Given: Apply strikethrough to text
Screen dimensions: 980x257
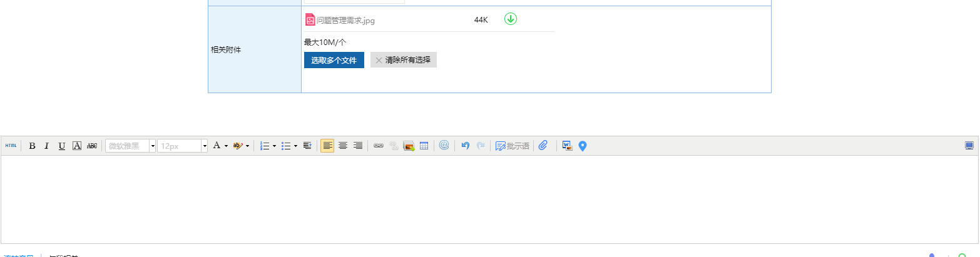Looking at the screenshot, I should point(92,146).
